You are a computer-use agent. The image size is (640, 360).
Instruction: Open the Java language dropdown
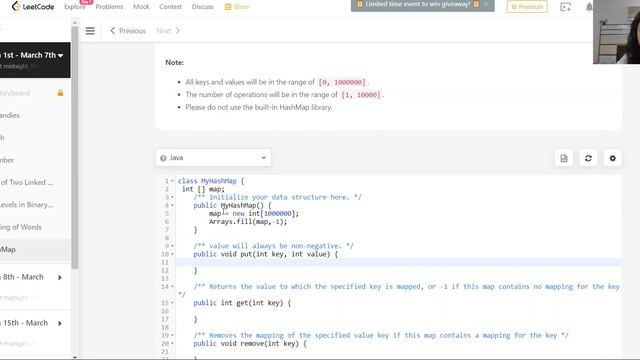pos(213,158)
